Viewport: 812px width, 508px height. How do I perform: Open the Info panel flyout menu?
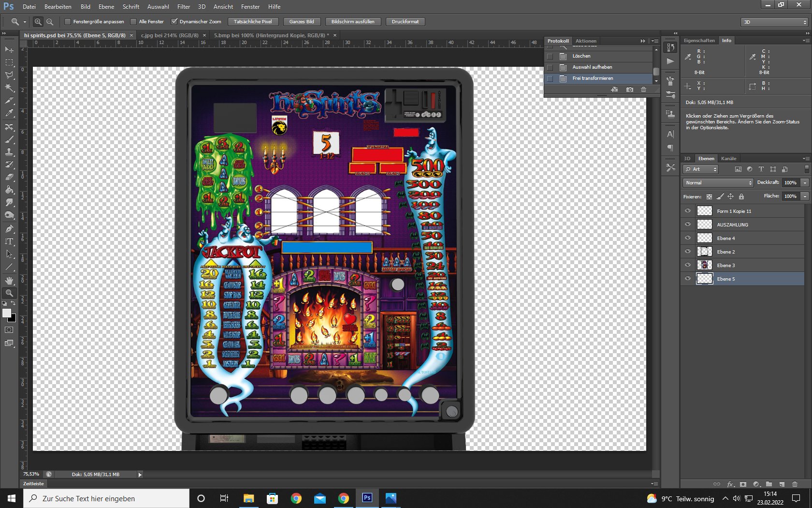coord(806,41)
